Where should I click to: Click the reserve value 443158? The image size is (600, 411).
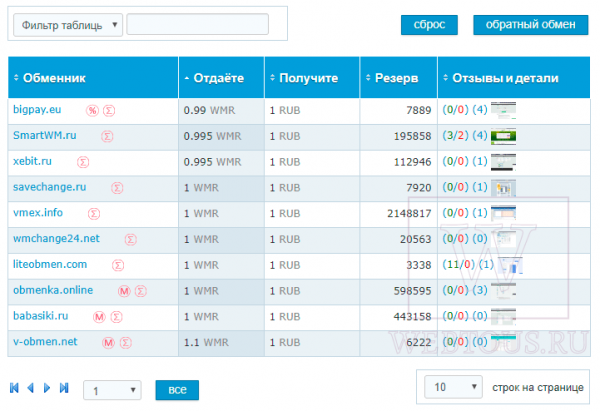click(412, 317)
